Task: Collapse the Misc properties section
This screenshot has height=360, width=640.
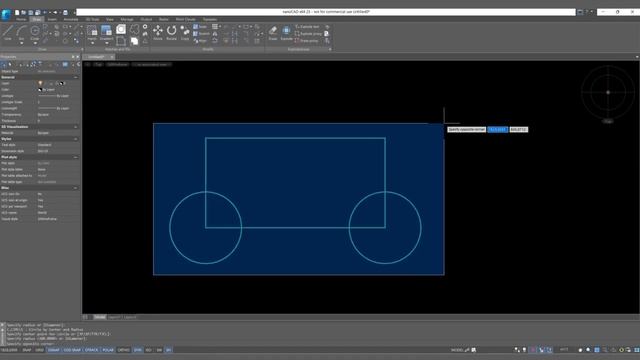Action: [76, 188]
